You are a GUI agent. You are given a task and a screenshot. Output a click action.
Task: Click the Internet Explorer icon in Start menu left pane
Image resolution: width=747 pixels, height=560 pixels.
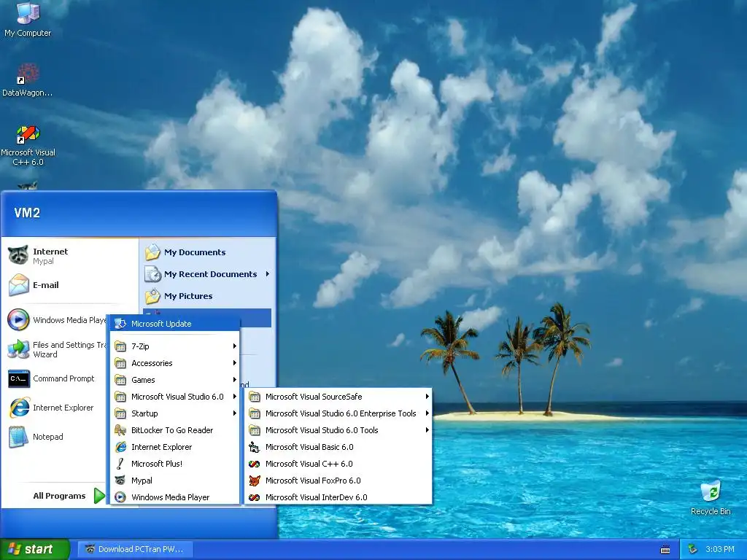click(x=19, y=408)
